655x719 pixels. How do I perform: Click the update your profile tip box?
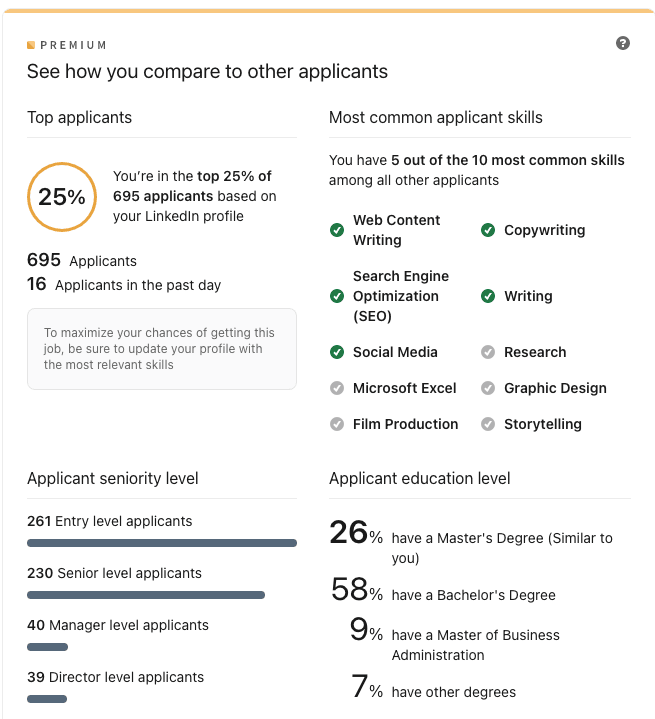(162, 349)
